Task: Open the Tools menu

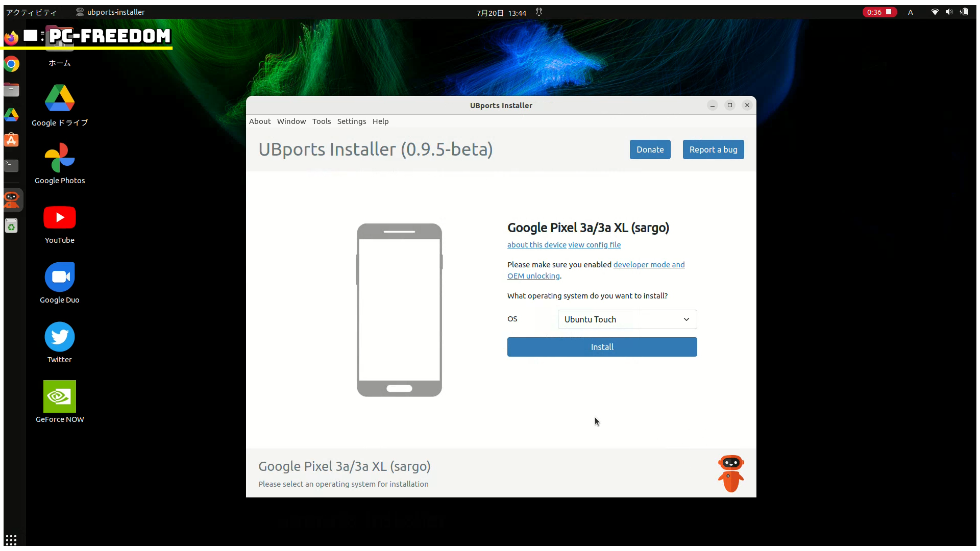Action: [x=322, y=121]
